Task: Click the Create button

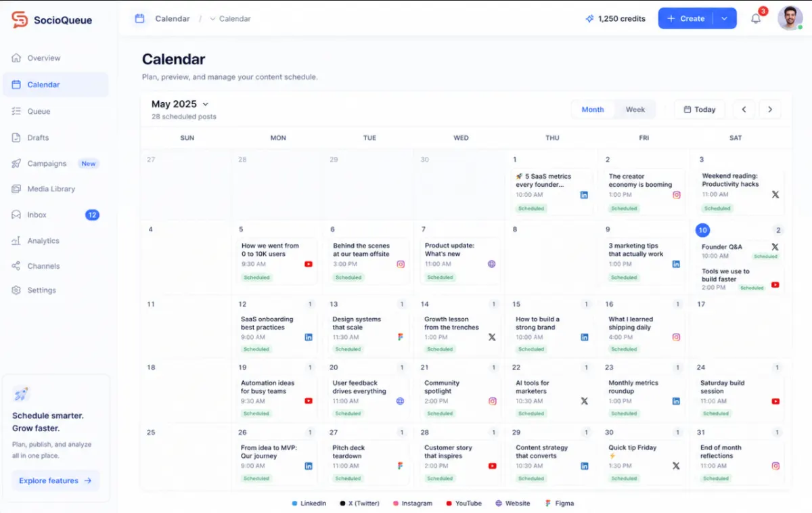Action: tap(686, 18)
